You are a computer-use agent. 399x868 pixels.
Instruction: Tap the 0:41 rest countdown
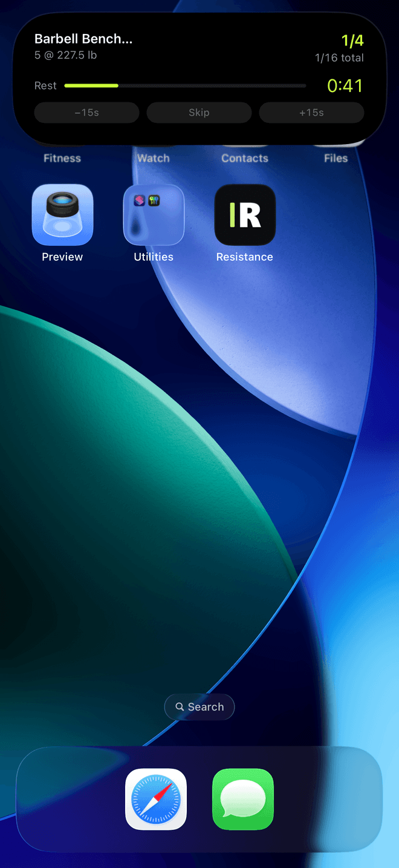coord(345,86)
